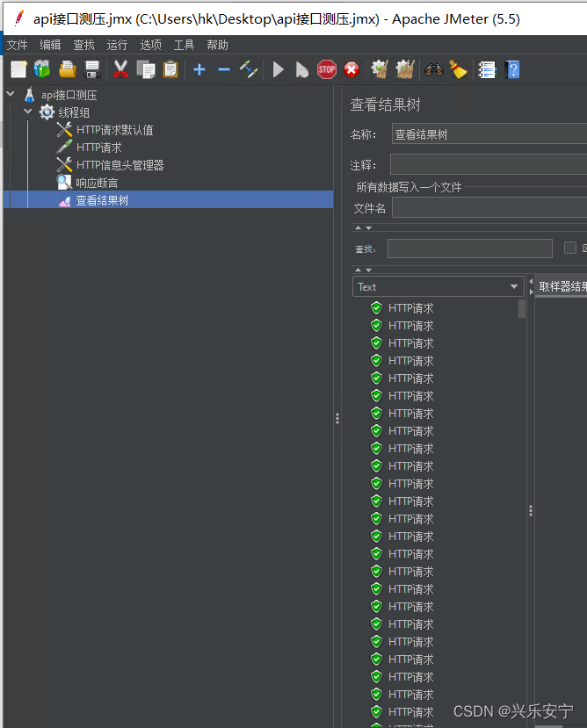
Task: Open the 帮助 menu
Action: tap(218, 45)
